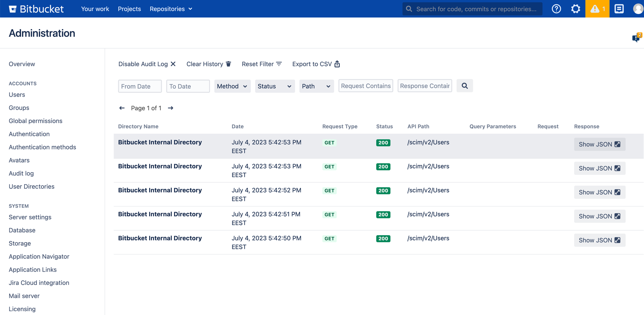The image size is (644, 315).
Task: Open Mail server in the sidebar
Action: pyautogui.click(x=24, y=296)
